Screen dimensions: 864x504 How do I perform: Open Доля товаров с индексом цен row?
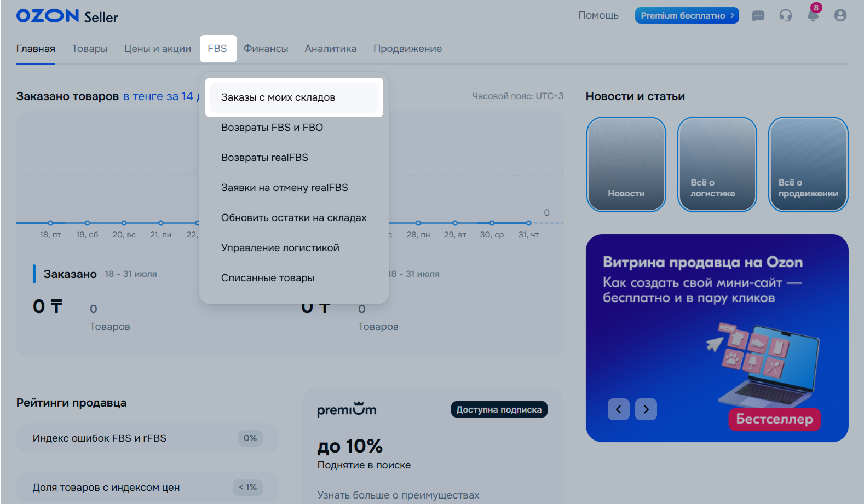click(148, 488)
